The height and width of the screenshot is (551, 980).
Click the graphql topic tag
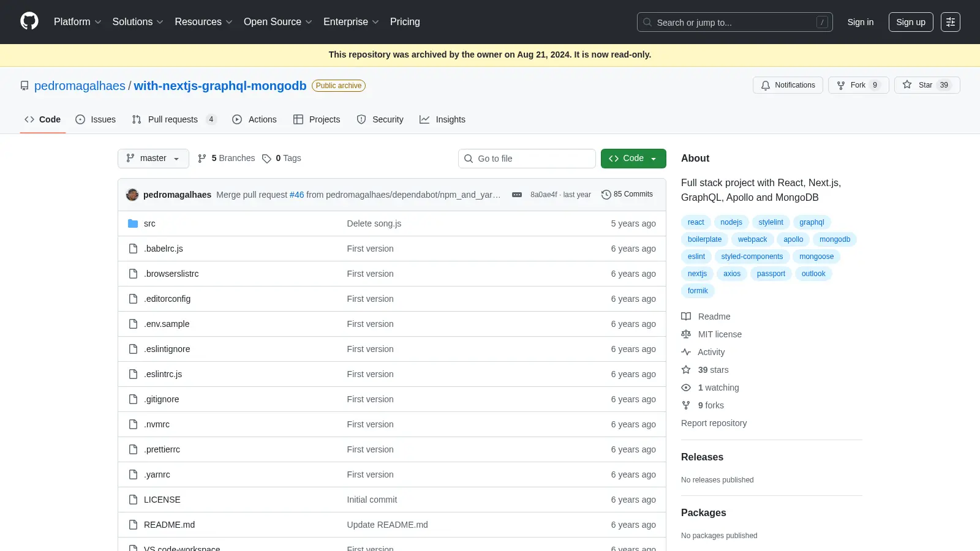812,222
